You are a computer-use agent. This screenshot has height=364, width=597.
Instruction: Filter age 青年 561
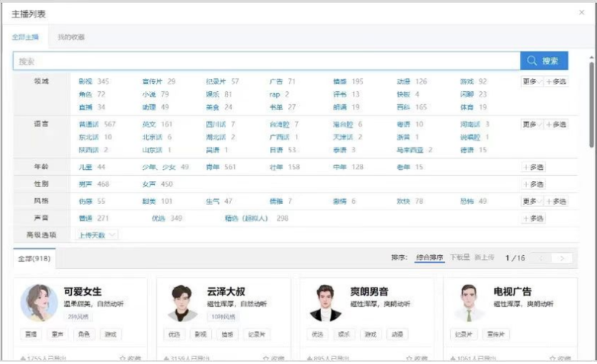tap(221, 167)
